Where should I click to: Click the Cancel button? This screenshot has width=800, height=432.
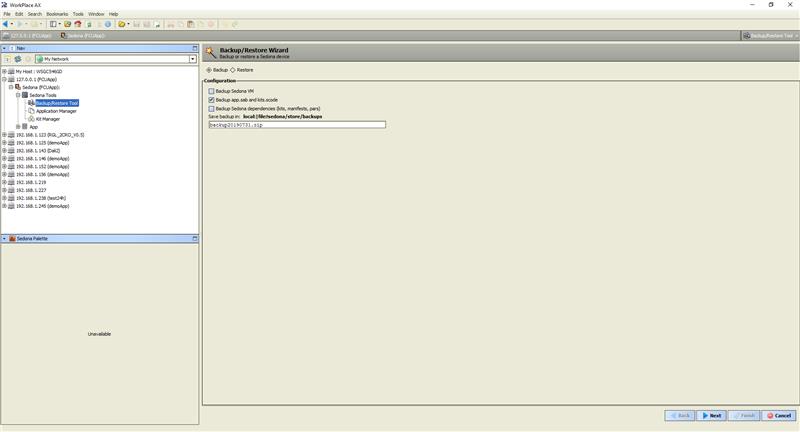point(778,415)
